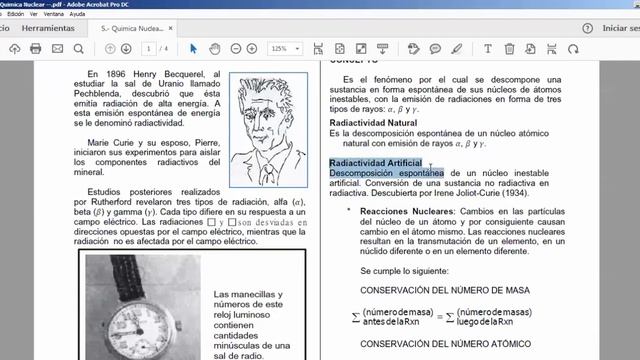Click the upload to cloud icon
Screen dimensions: 640x360
coord(15,49)
